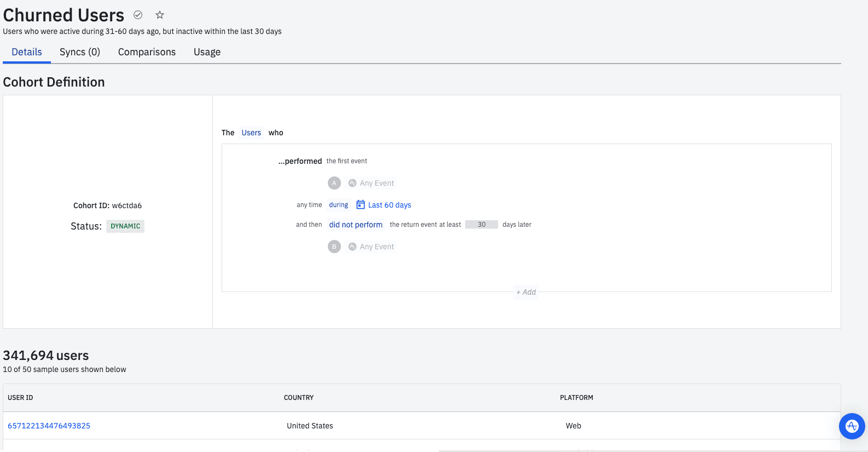
Task: Select the Last 60 days date range
Action: coord(390,205)
